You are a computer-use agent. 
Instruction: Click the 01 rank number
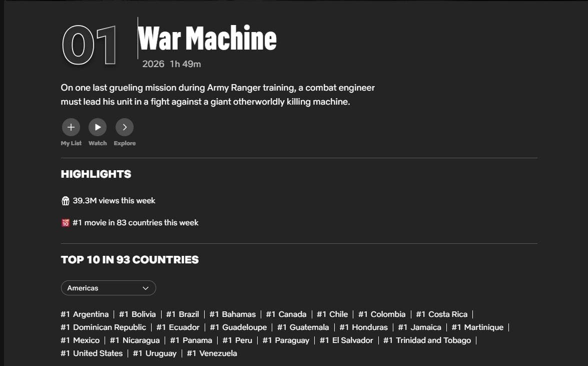pyautogui.click(x=89, y=46)
